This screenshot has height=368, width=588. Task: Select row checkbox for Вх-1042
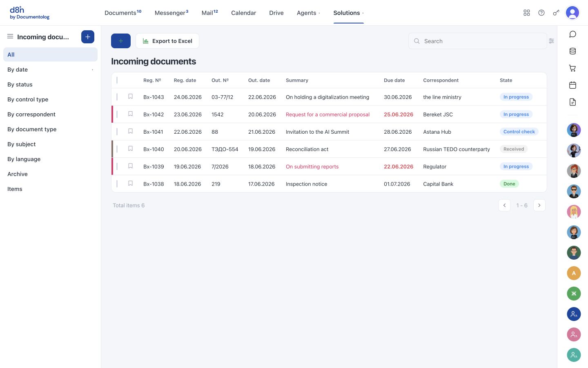click(117, 114)
